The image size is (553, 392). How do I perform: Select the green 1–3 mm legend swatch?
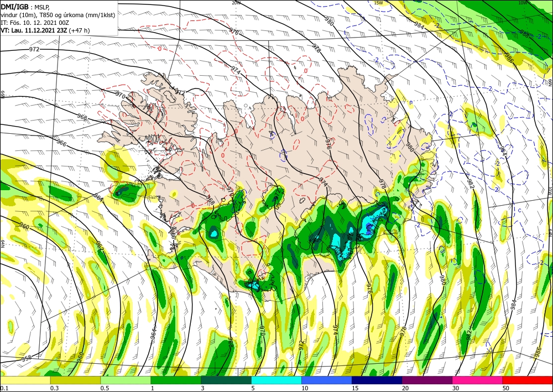pos(176,380)
